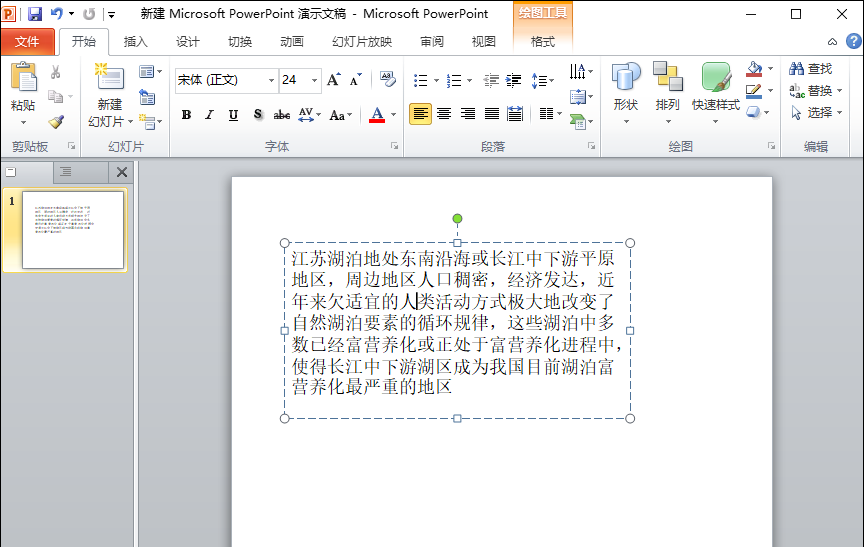Click the distributed alignment icon
Image resolution: width=864 pixels, height=547 pixels.
(x=515, y=114)
